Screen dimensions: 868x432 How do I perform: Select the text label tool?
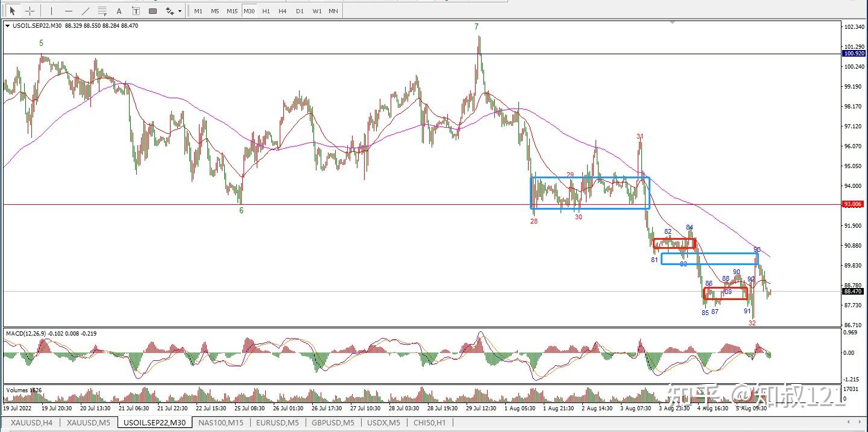click(x=136, y=11)
